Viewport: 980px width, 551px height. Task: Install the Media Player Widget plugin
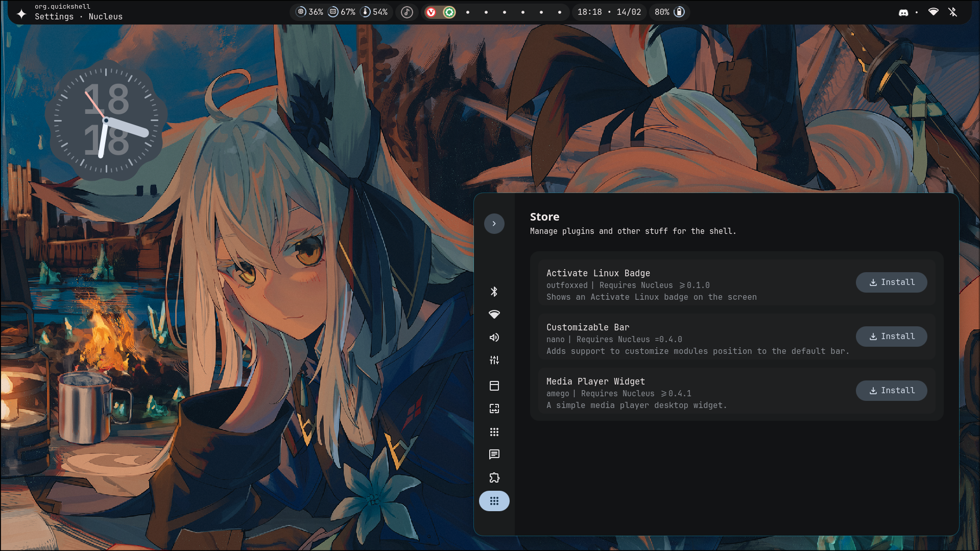[x=891, y=391]
